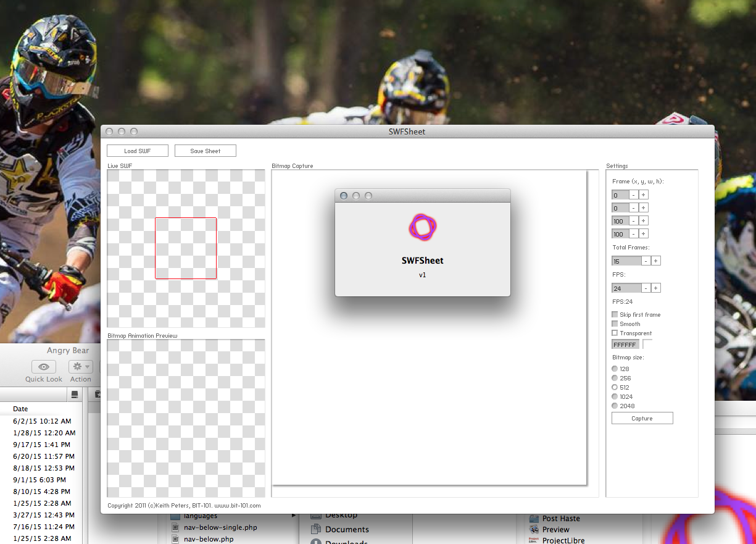The image size is (756, 544).
Task: Click the FFFFFF hex color input field
Action: pyautogui.click(x=625, y=345)
